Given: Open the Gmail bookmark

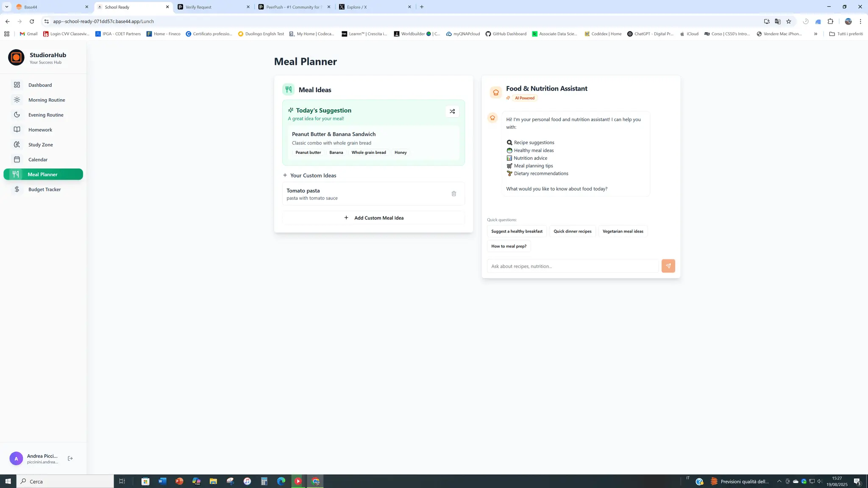Looking at the screenshot, I should (28, 34).
